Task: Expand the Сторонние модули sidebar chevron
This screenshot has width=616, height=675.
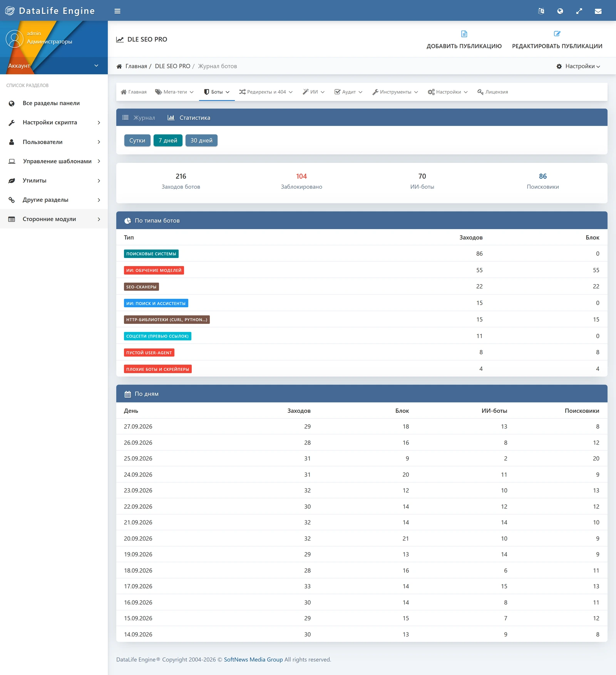Action: [99, 219]
